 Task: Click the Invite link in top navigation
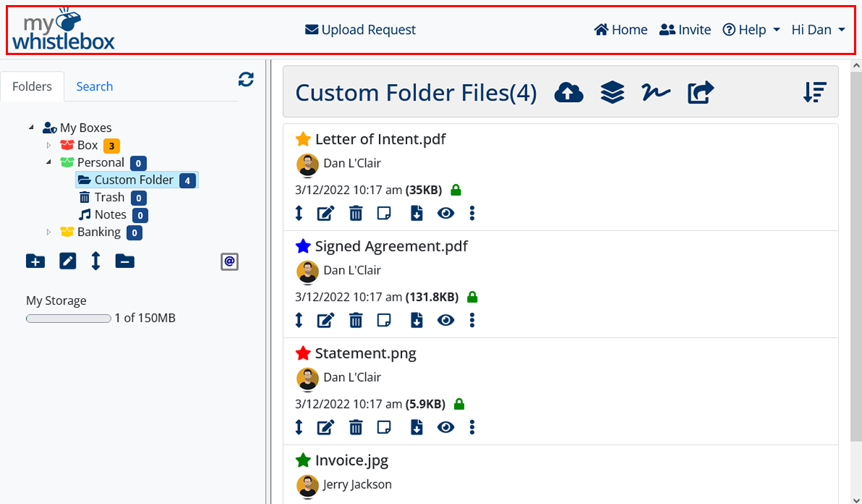tap(685, 30)
